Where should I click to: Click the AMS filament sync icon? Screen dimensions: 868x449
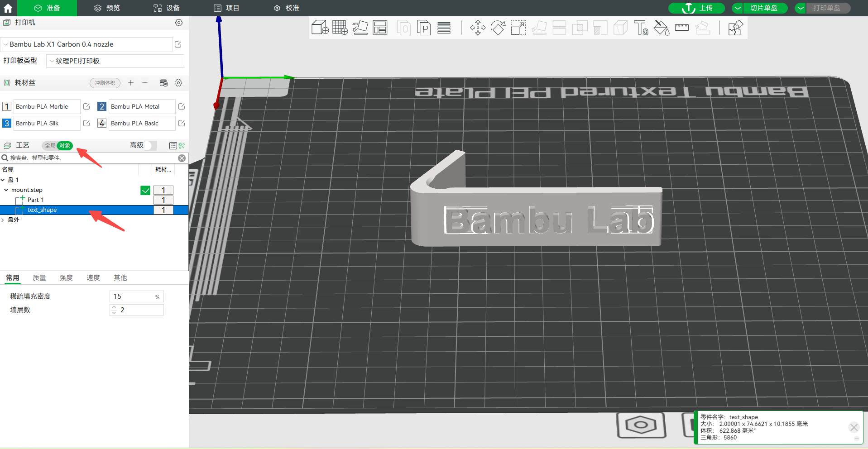(x=164, y=83)
